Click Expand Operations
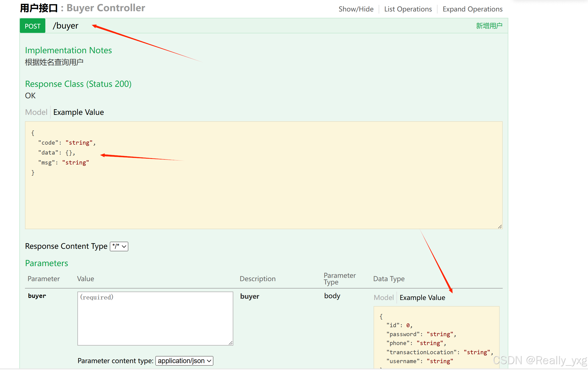This screenshot has height=370, width=588. 472,9
